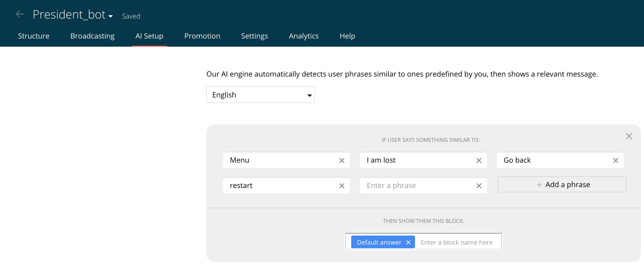The width and height of the screenshot is (644, 265).
Task: View the Analytics tab
Action: coord(303,36)
